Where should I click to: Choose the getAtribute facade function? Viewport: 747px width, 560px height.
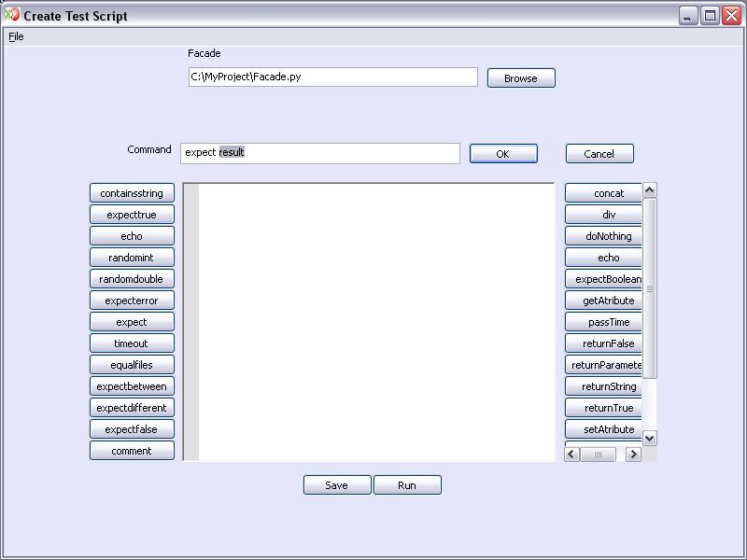coord(602,300)
